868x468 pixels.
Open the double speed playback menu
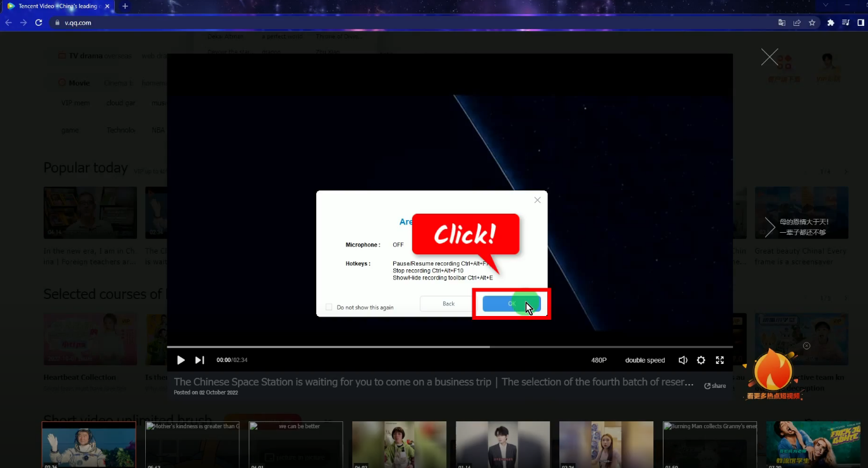click(645, 360)
